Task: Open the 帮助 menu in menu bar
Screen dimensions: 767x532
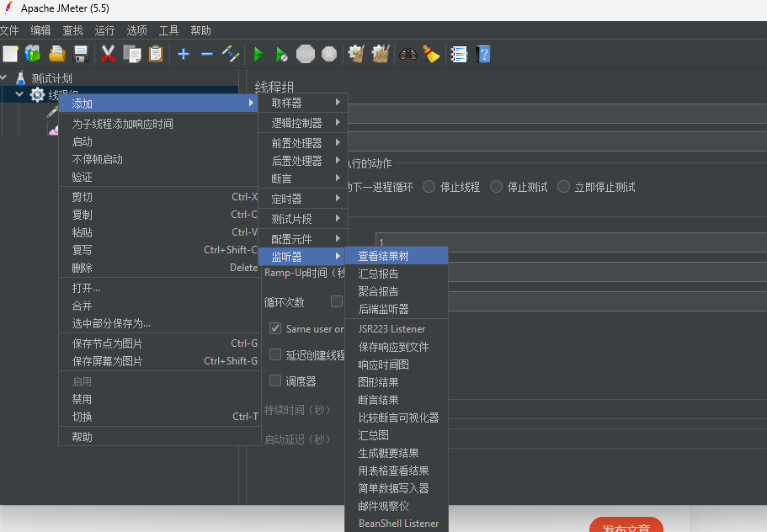Action: (200, 30)
